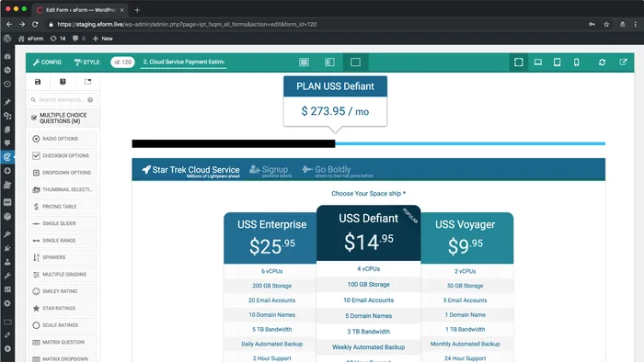Click the form id 120 badge

[122, 62]
